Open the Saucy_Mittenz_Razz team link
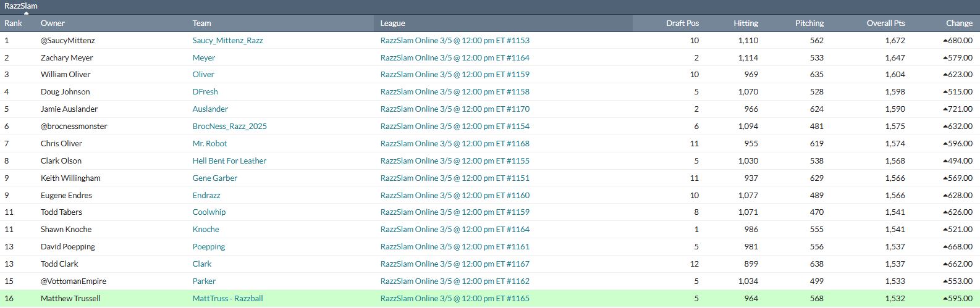This screenshot has height=308, width=980. (x=227, y=40)
